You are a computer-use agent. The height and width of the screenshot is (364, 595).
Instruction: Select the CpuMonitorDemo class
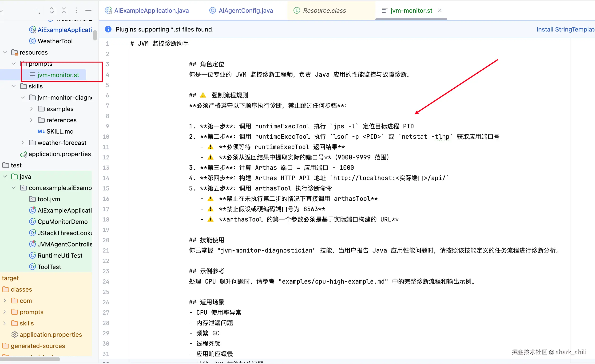62,222
